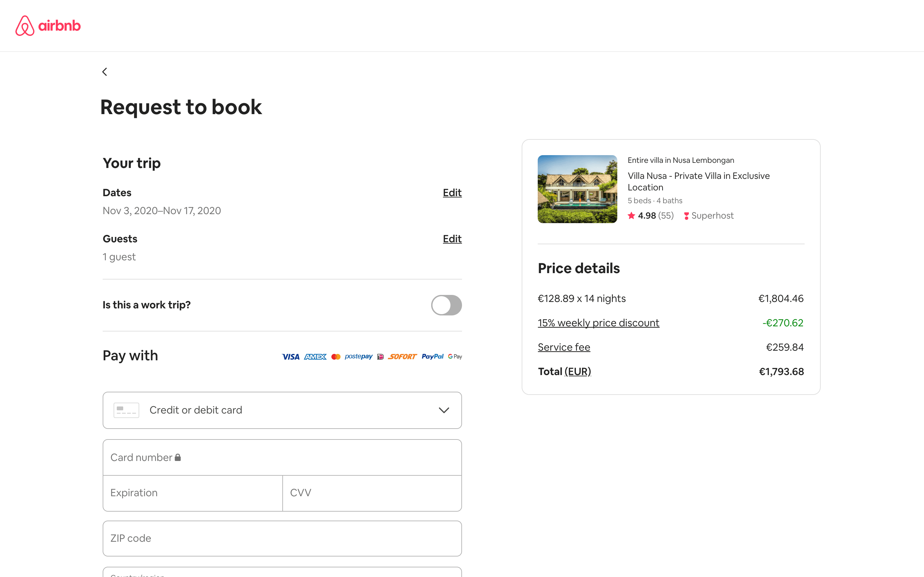
Task: Click the Google Pay icon
Action: 455,356
